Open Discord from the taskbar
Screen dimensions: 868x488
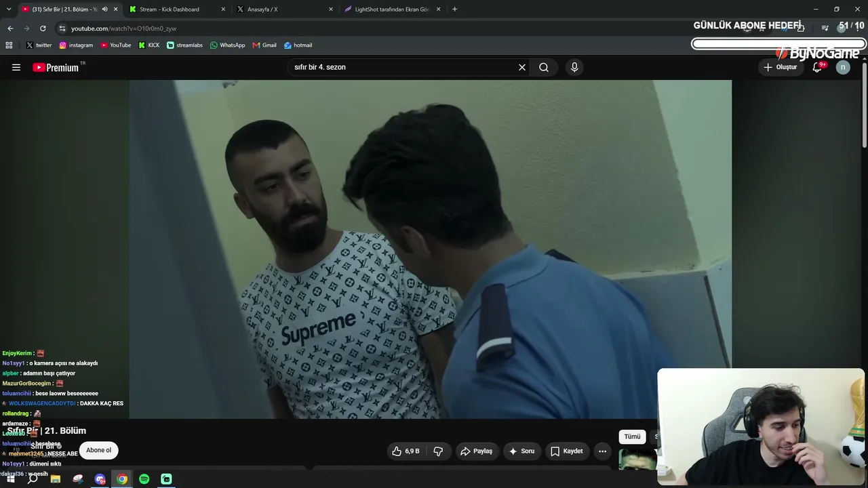pyautogui.click(x=100, y=479)
